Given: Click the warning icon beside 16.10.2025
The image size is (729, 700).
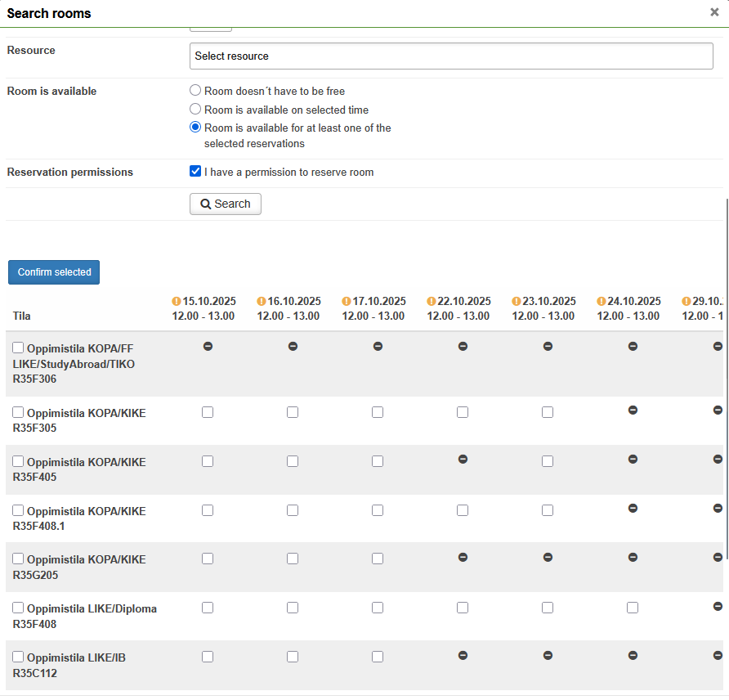Looking at the screenshot, I should 262,302.
